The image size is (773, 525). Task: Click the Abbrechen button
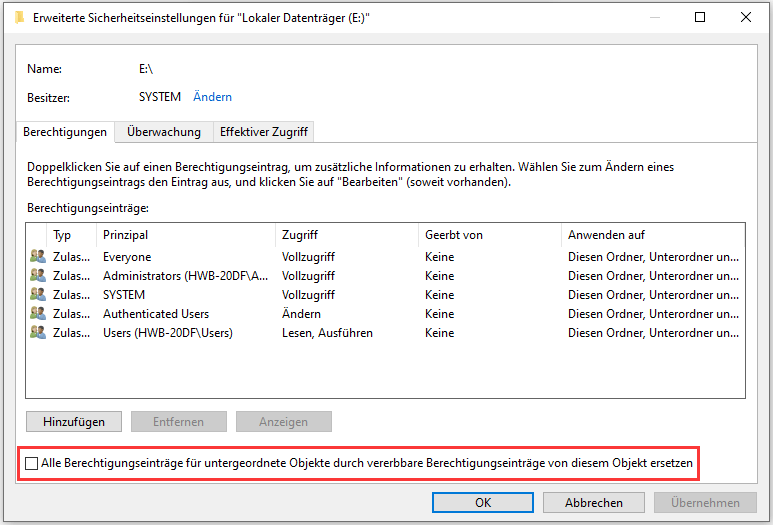coord(594,503)
